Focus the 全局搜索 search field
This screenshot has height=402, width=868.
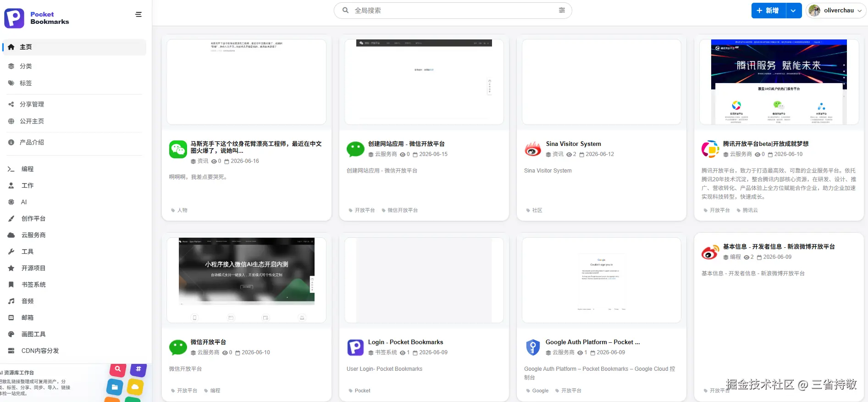(453, 10)
